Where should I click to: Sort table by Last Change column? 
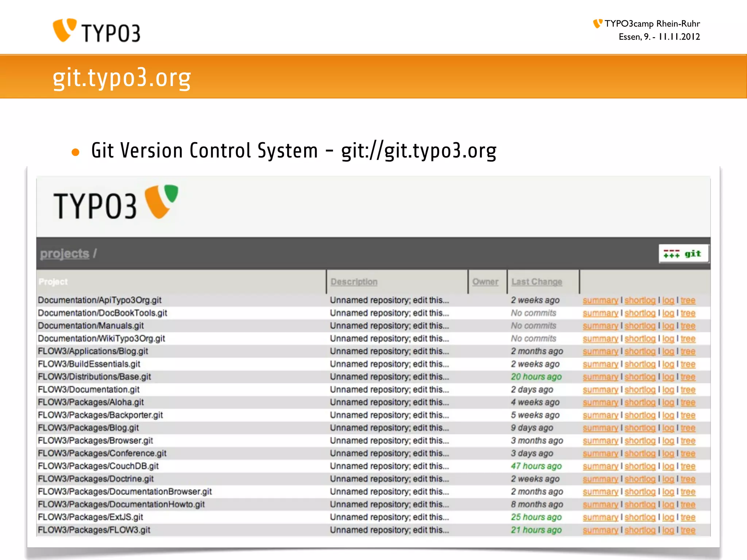[537, 282]
